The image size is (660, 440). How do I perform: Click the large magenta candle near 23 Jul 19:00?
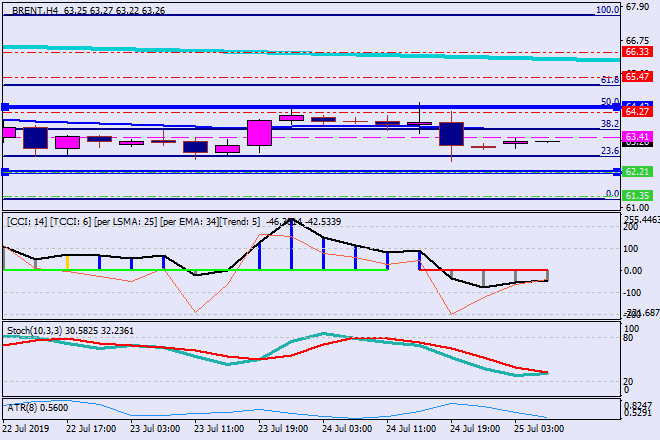pos(259,134)
